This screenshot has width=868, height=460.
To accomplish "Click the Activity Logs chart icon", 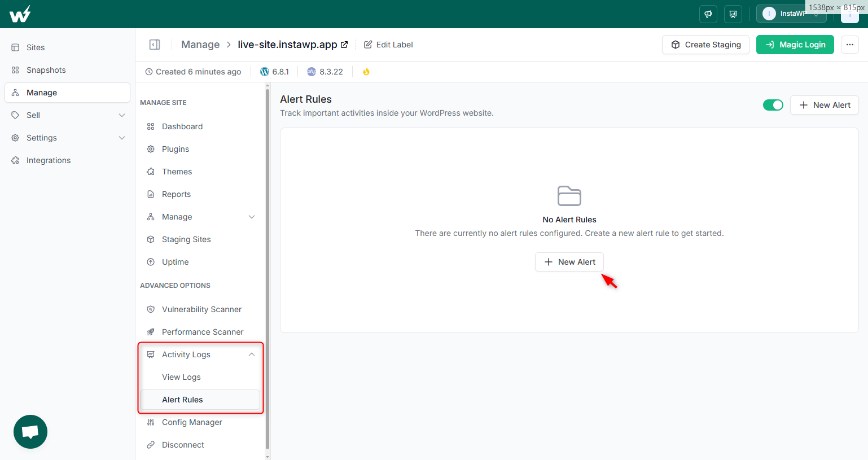I will tap(151, 354).
